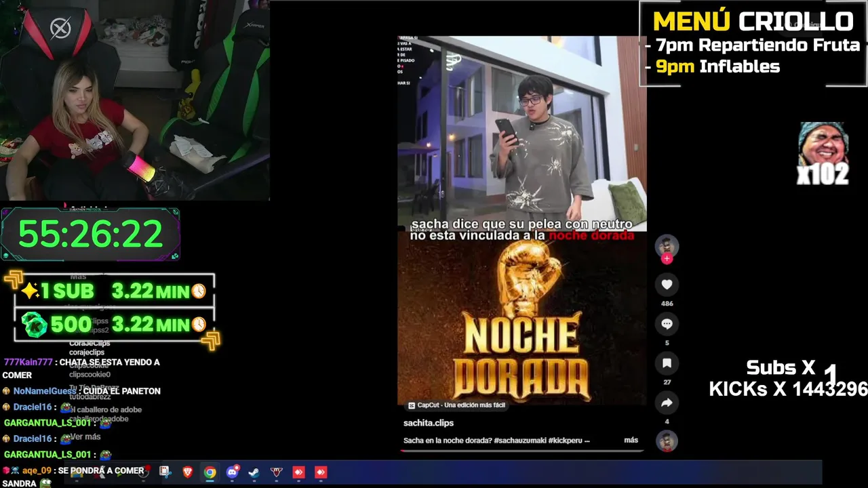
Task: Click the 'MENÚ CRIOLLO' schedule heading
Action: tap(753, 22)
